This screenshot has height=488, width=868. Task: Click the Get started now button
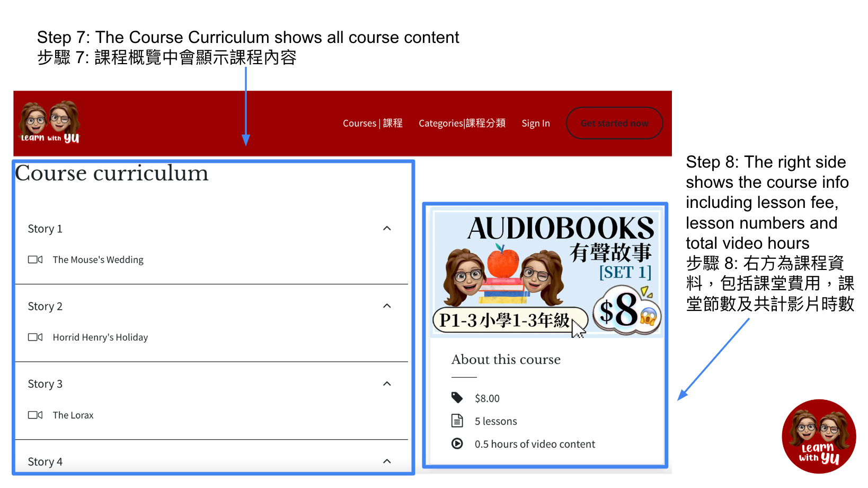coord(614,123)
